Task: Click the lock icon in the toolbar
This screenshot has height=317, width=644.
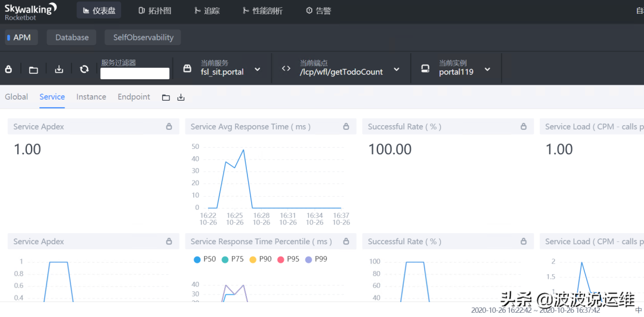Action: click(x=9, y=69)
